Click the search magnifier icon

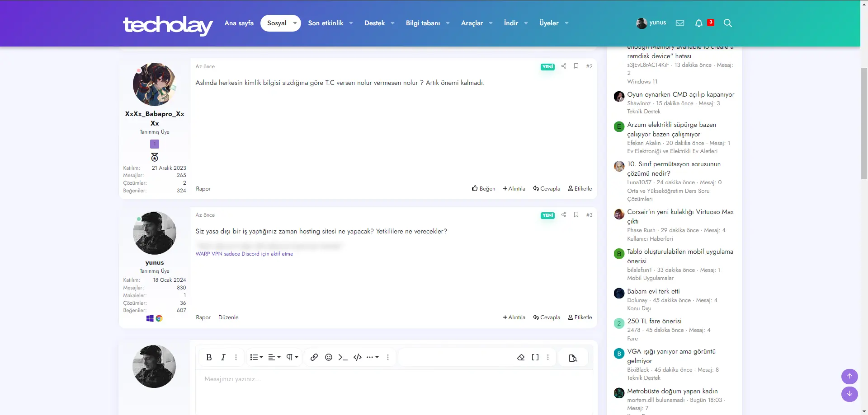click(x=728, y=23)
